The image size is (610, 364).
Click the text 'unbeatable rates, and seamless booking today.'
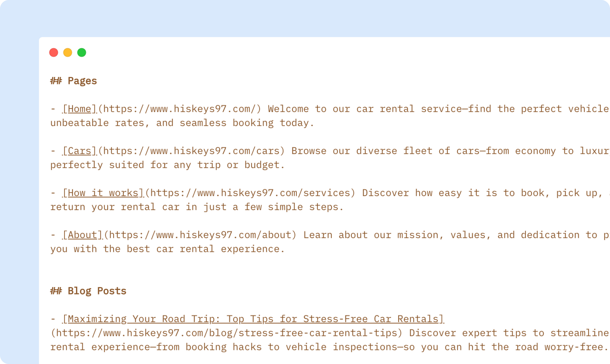click(182, 123)
